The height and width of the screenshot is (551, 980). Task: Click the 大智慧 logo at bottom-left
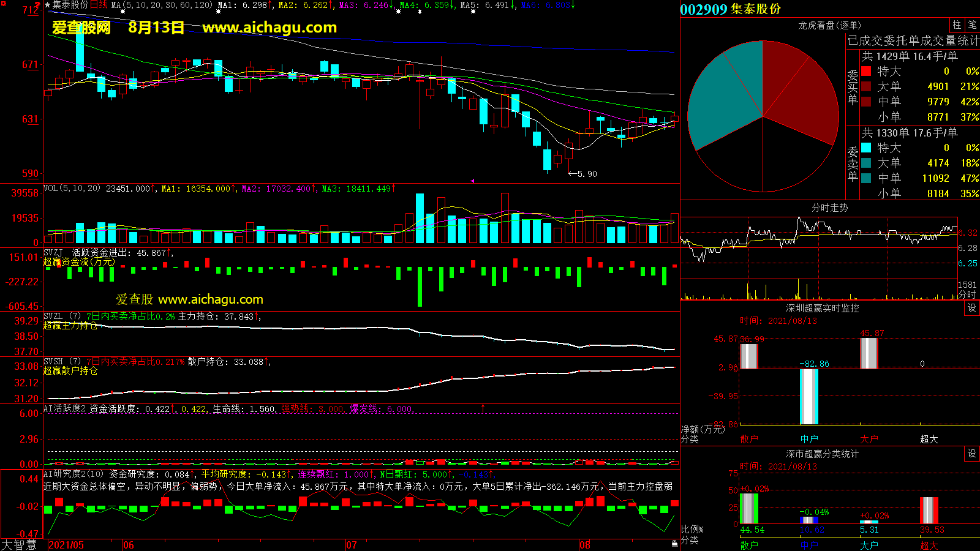click(19, 545)
